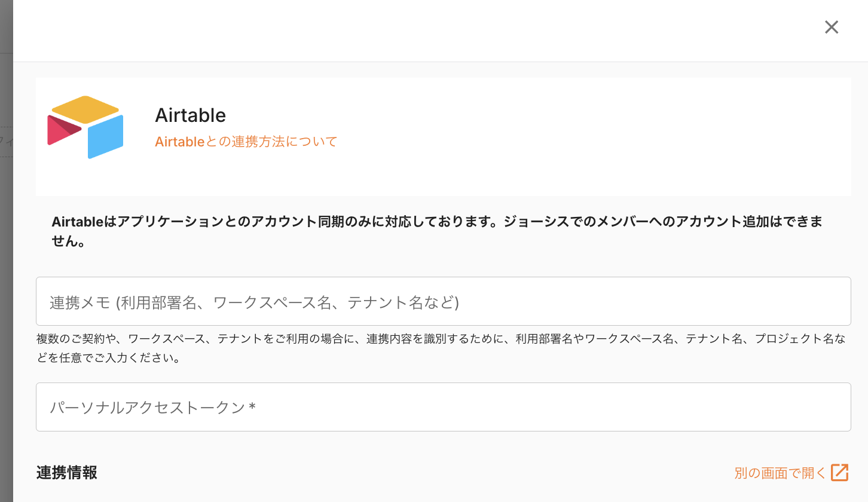The image size is (868, 502).
Task: Click the などを任意でご入力ください helper line
Action: [108, 359]
